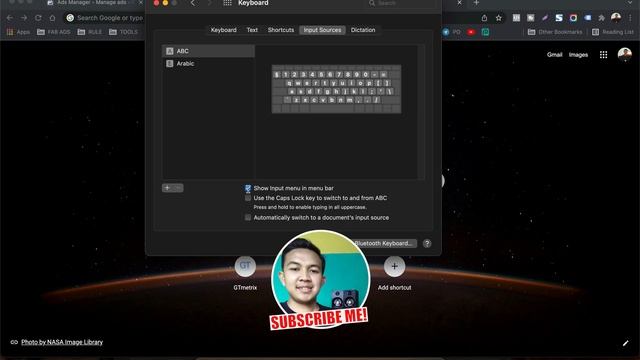Select ABC input source

[x=209, y=51]
